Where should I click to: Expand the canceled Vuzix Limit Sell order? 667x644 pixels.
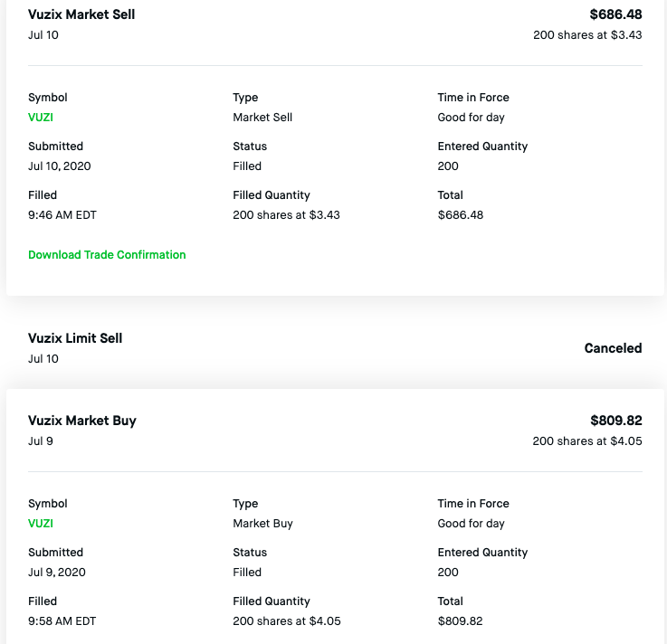pos(75,338)
